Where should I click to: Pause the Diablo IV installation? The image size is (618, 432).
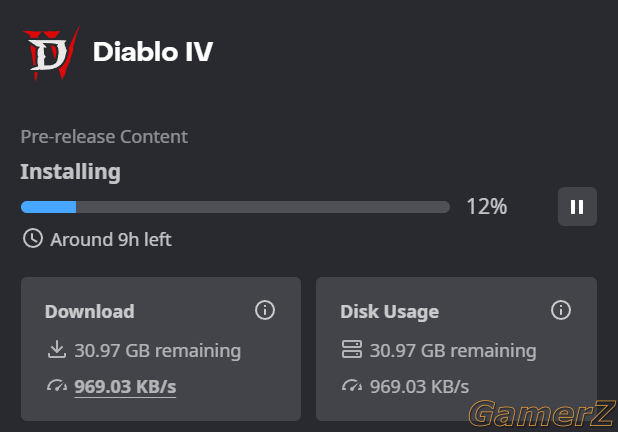coord(577,207)
